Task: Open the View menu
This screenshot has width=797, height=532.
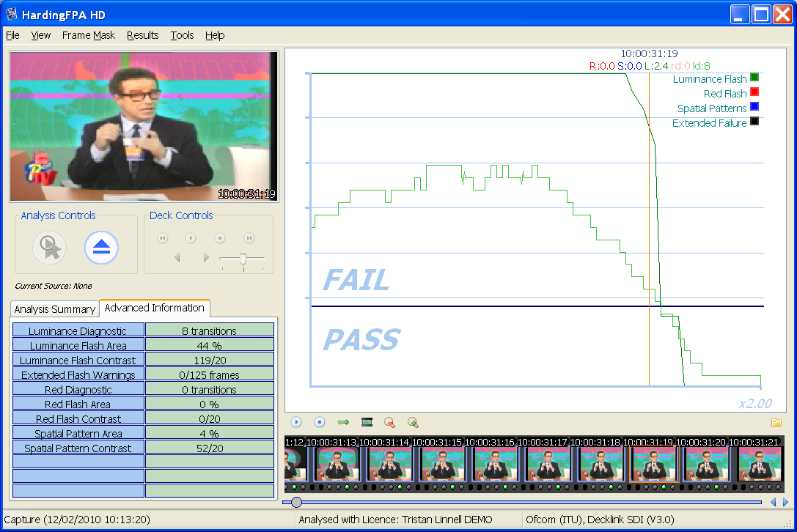Action: coord(40,35)
